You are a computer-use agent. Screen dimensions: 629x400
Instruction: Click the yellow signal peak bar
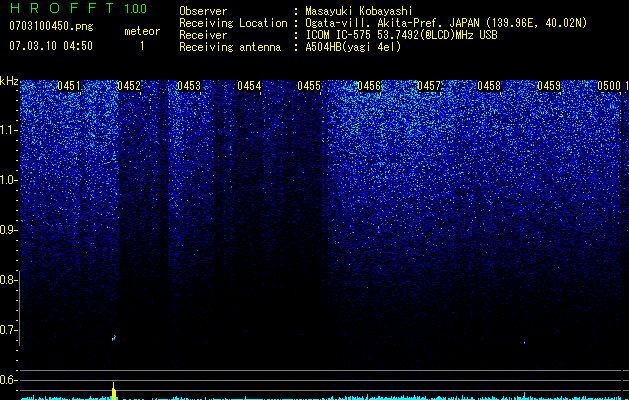[x=114, y=391]
